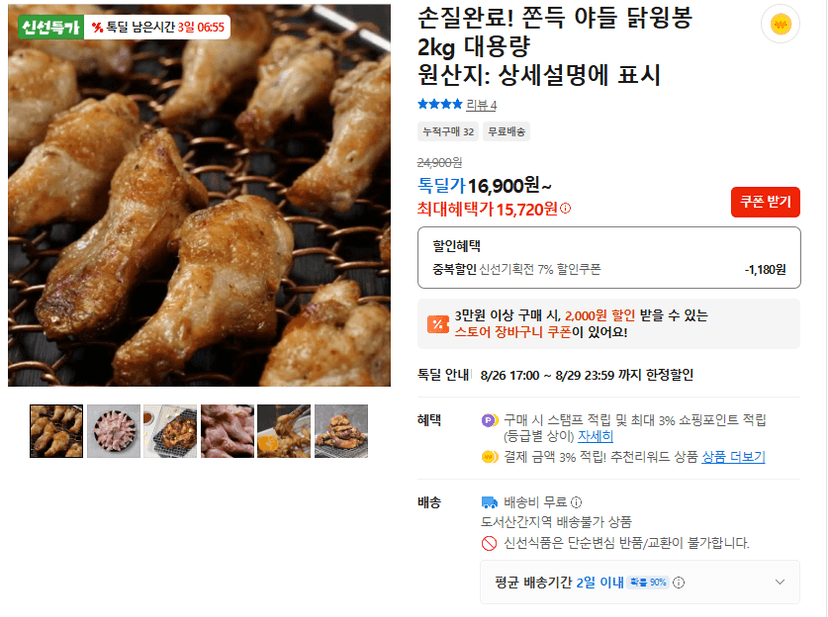This screenshot has height=617, width=828.
Task: Select the raw chicken wings plate thumbnail
Action: click(x=114, y=431)
